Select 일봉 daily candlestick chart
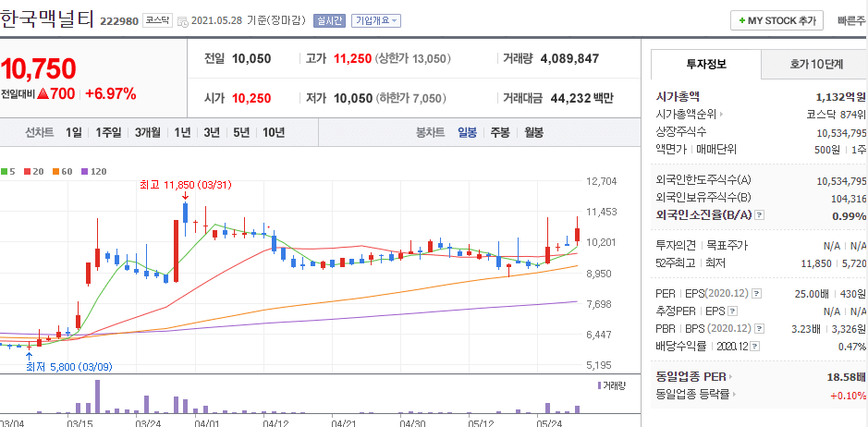 click(x=467, y=133)
